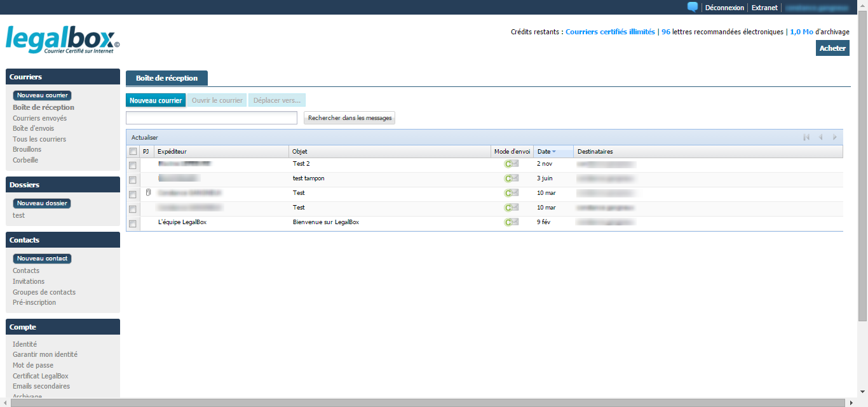This screenshot has width=868, height=407.
Task: Click the paperclip attachment icon in message list
Action: tap(147, 192)
